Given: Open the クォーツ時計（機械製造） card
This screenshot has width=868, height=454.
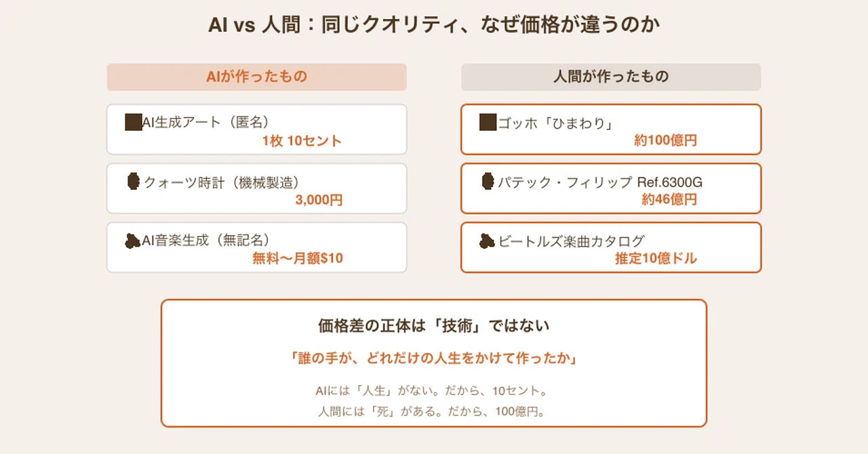Looking at the screenshot, I should pyautogui.click(x=257, y=188).
